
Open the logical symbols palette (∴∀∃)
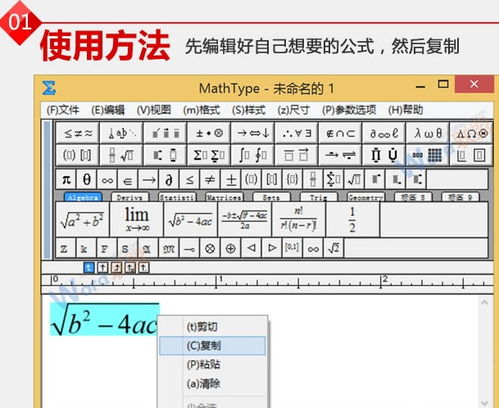click(296, 133)
